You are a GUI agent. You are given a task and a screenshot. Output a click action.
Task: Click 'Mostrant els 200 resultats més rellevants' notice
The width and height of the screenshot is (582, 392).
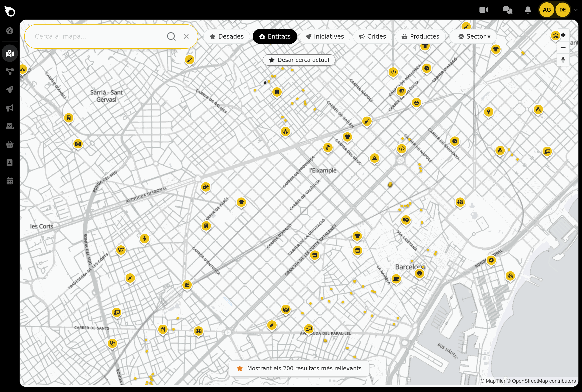[299, 368]
